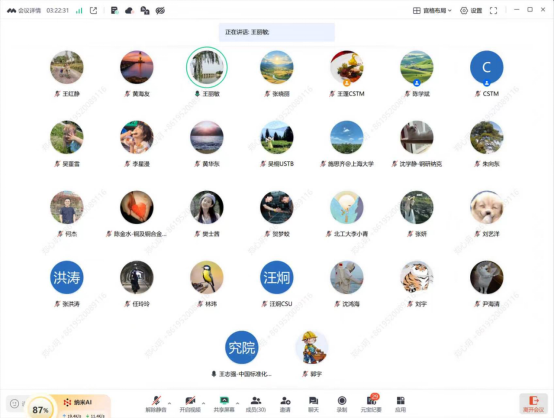Click the 吴桐USTB participant avatar
The image size is (554, 418).
[277, 137]
